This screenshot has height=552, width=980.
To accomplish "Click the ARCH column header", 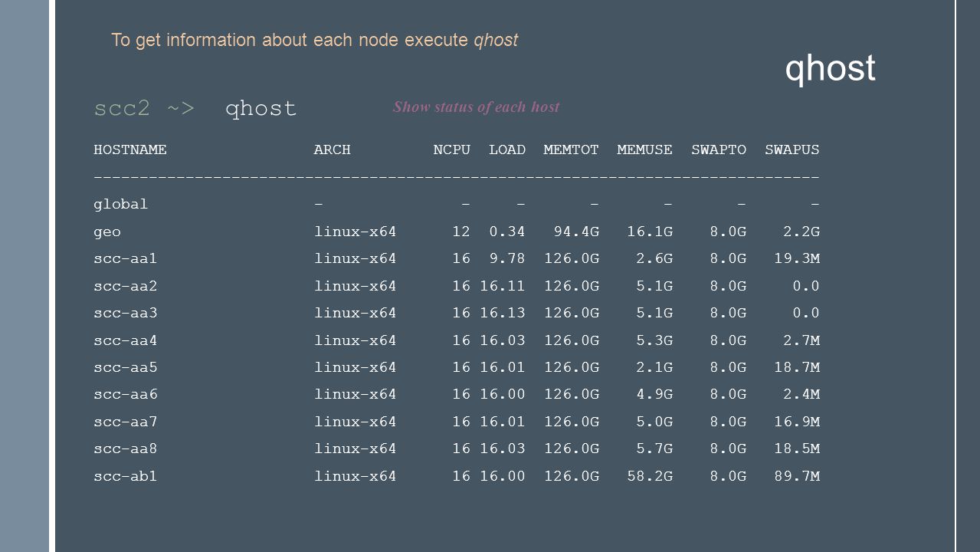I will pos(333,150).
